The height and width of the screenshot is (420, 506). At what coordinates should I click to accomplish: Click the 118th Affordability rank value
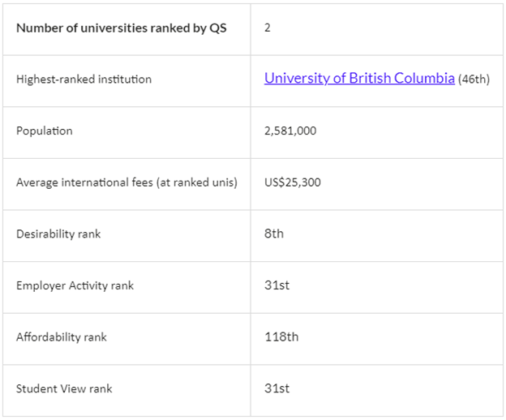coord(281,336)
